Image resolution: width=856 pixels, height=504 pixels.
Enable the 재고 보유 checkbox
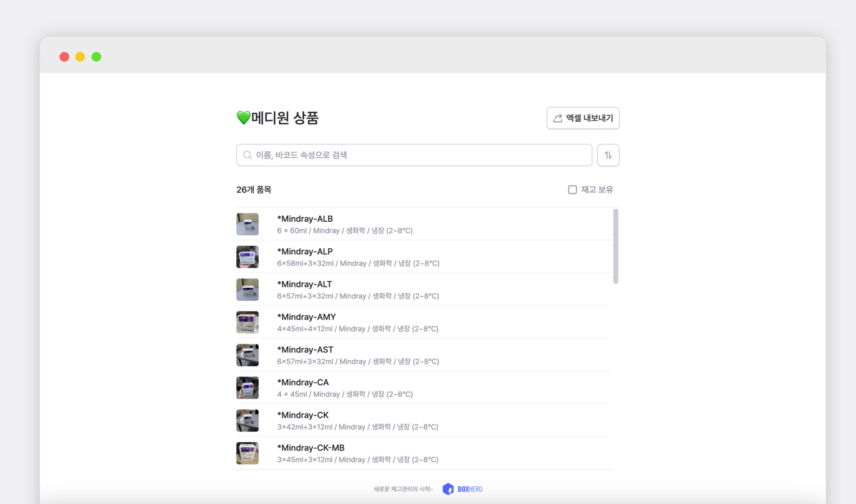click(572, 190)
